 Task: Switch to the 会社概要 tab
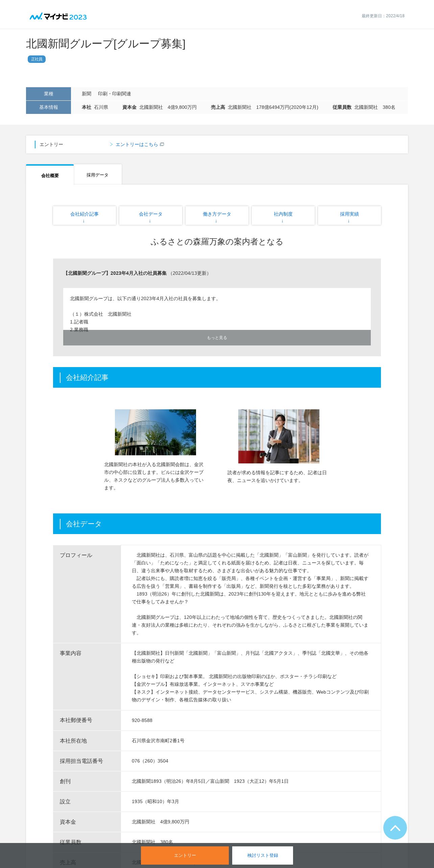point(50,175)
